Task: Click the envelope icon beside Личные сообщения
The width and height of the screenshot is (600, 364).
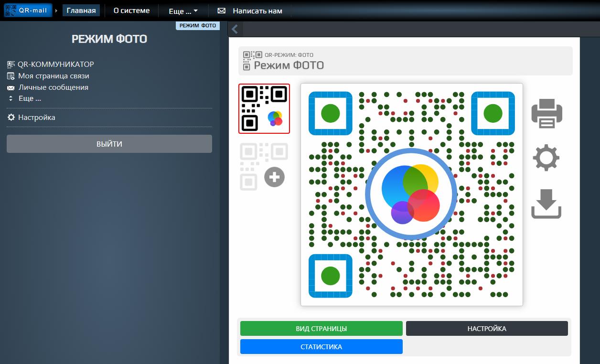Action: coord(11,88)
